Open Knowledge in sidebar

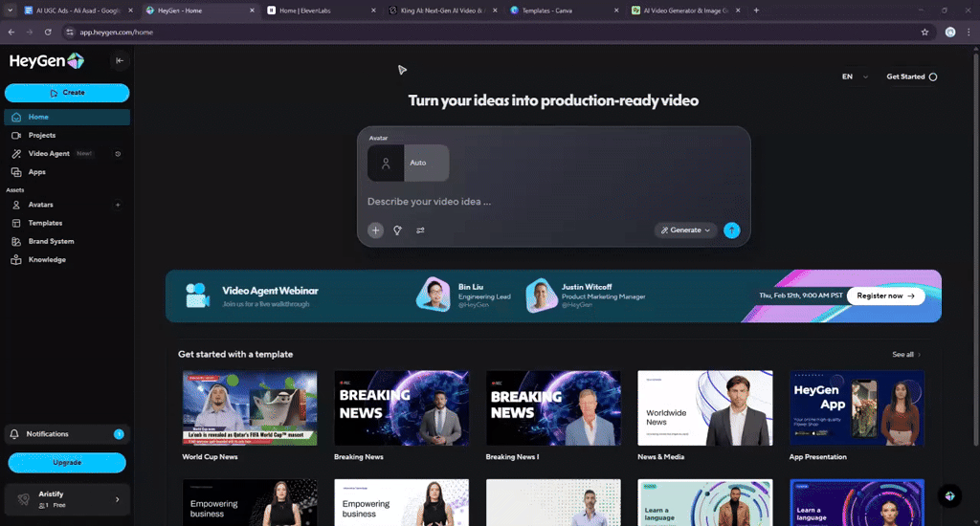click(67, 260)
